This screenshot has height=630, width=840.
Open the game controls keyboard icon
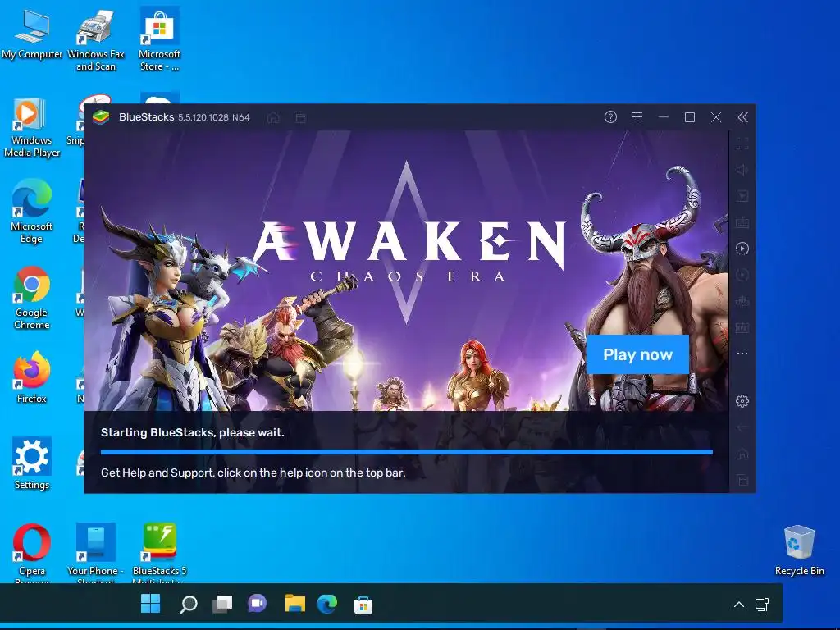(742, 222)
